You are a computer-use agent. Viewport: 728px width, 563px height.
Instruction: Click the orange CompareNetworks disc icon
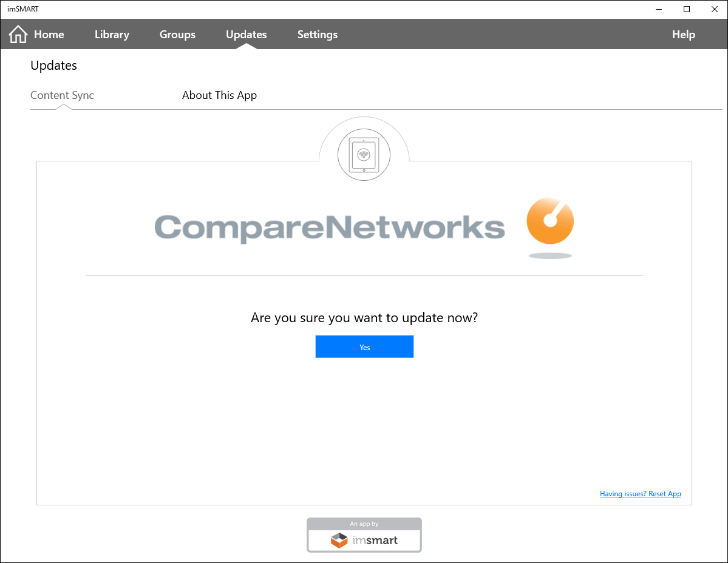point(550,221)
